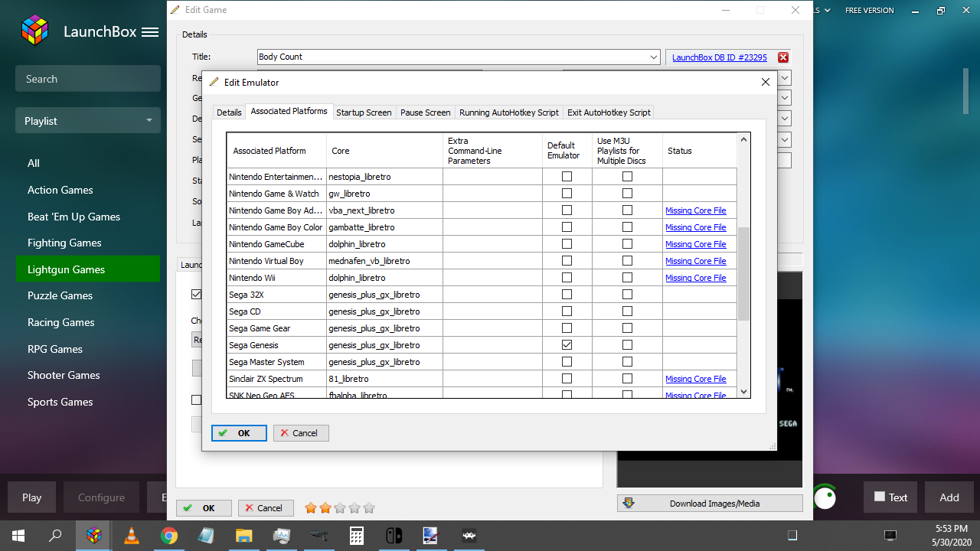Viewport: 980px width, 551px height.
Task: Click Cancel in the Edit Game window
Action: pyautogui.click(x=266, y=508)
